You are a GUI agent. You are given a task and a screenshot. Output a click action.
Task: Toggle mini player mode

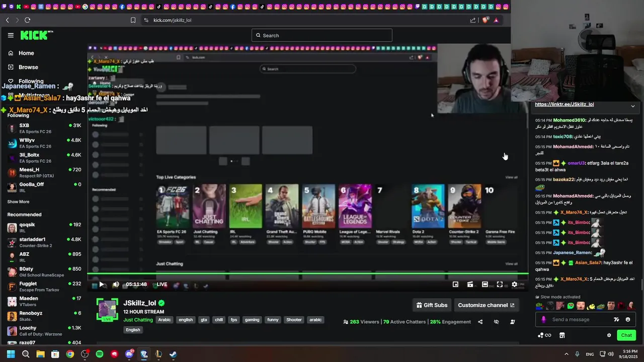click(x=455, y=284)
